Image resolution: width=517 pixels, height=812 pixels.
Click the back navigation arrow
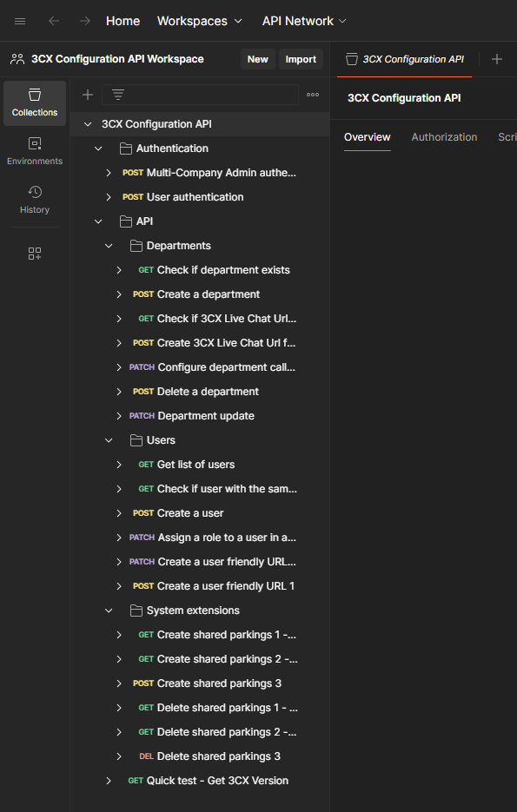[x=53, y=21]
